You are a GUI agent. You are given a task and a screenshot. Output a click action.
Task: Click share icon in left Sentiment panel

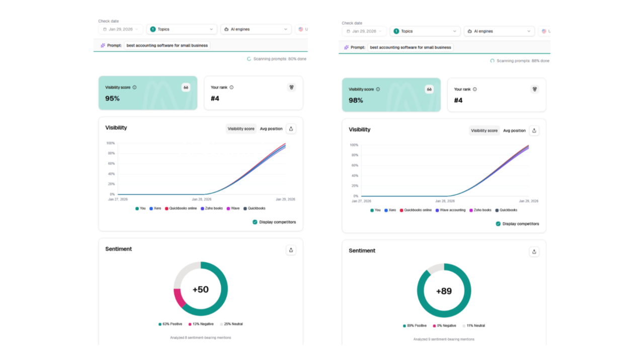(291, 250)
